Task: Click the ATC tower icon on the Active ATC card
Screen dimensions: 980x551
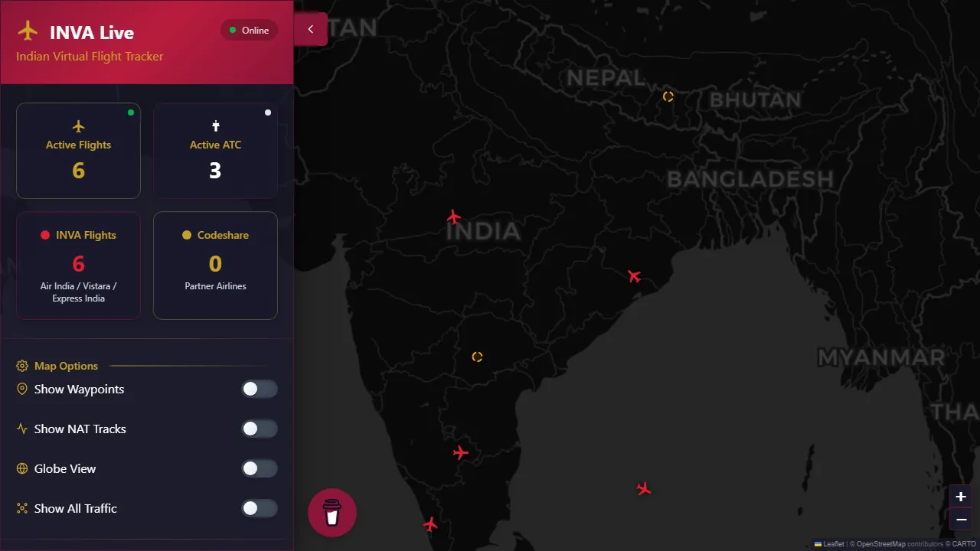Action: point(215,125)
